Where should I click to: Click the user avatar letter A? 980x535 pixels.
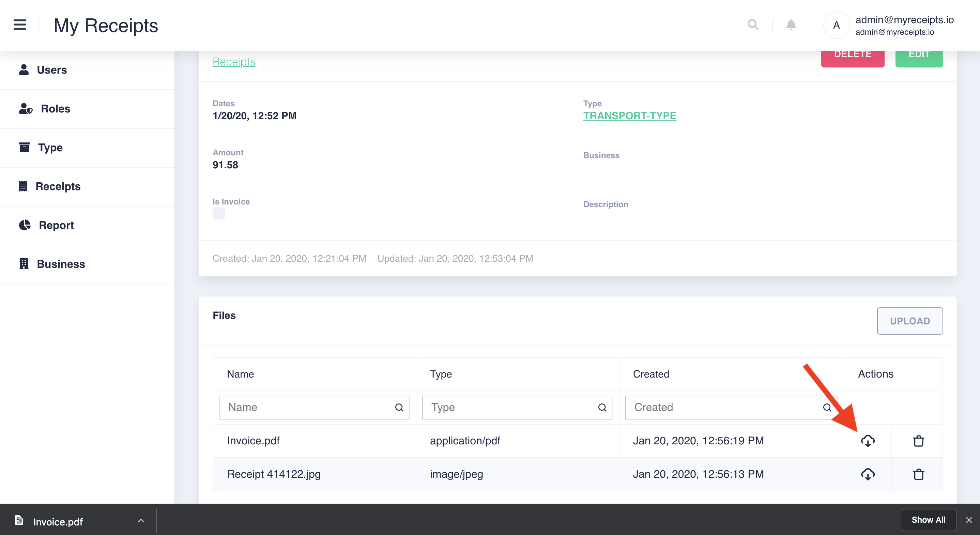point(836,25)
